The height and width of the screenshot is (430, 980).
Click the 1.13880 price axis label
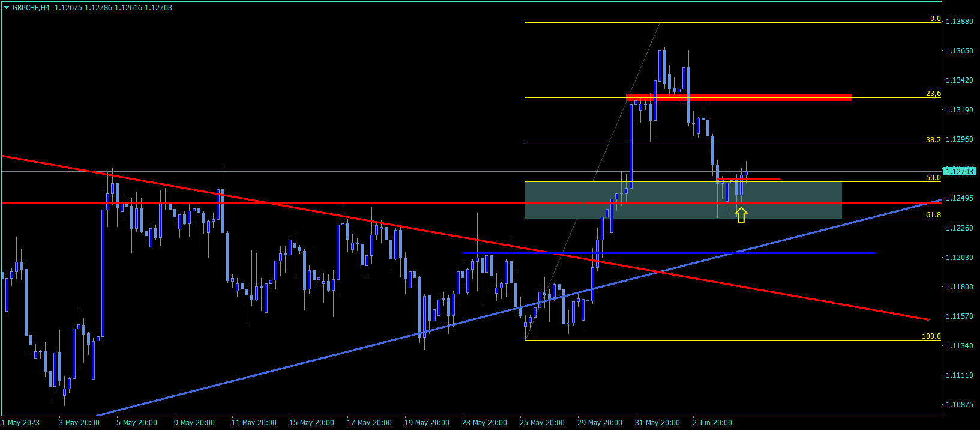coord(959,22)
